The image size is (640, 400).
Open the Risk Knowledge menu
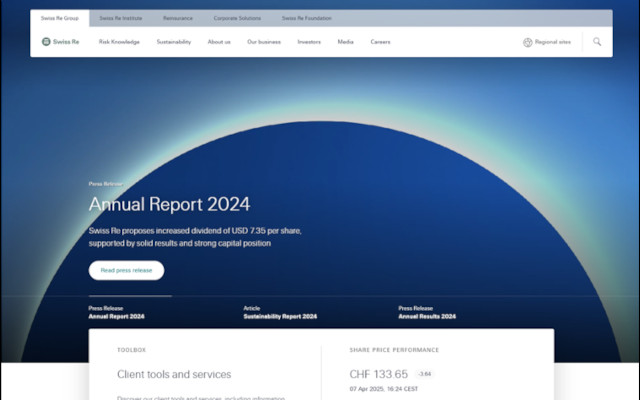tap(119, 42)
